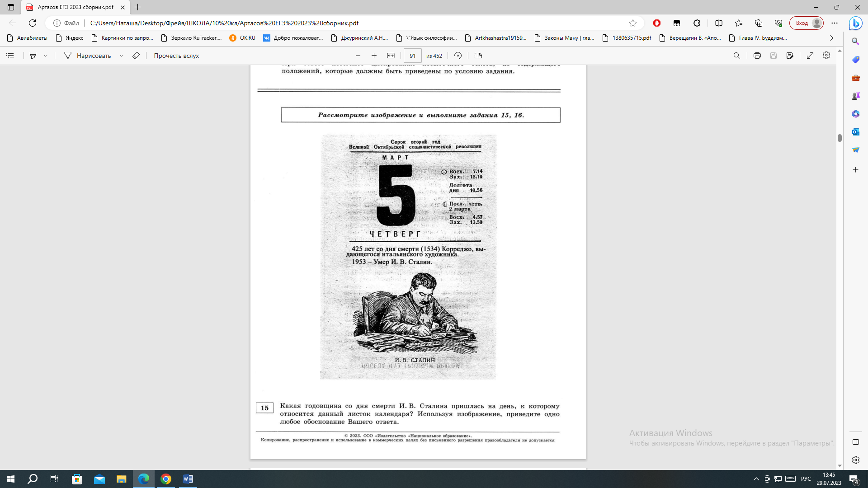Open the taskbar clock showing 13:45
The image size is (868, 488).
pos(829,479)
